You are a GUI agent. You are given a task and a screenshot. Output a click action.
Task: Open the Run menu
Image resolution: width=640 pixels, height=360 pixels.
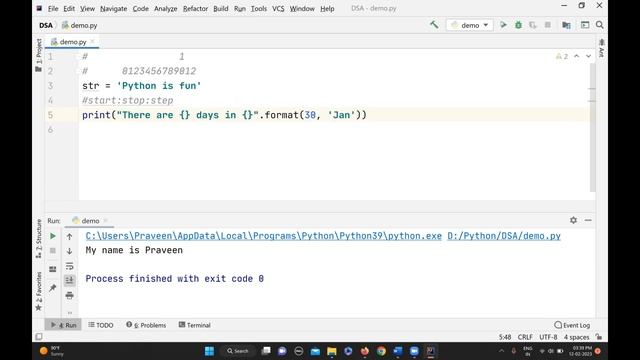tap(240, 9)
